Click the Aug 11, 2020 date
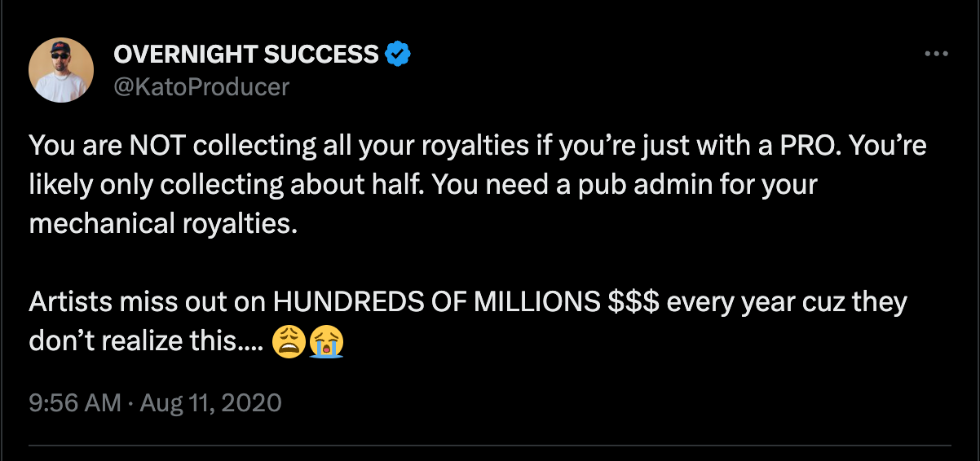Image resolution: width=980 pixels, height=461 pixels. [x=212, y=402]
